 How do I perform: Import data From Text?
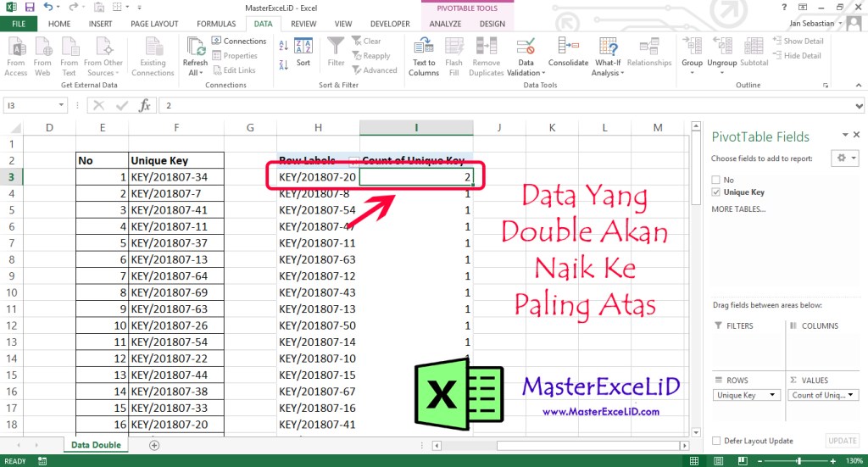(x=70, y=57)
